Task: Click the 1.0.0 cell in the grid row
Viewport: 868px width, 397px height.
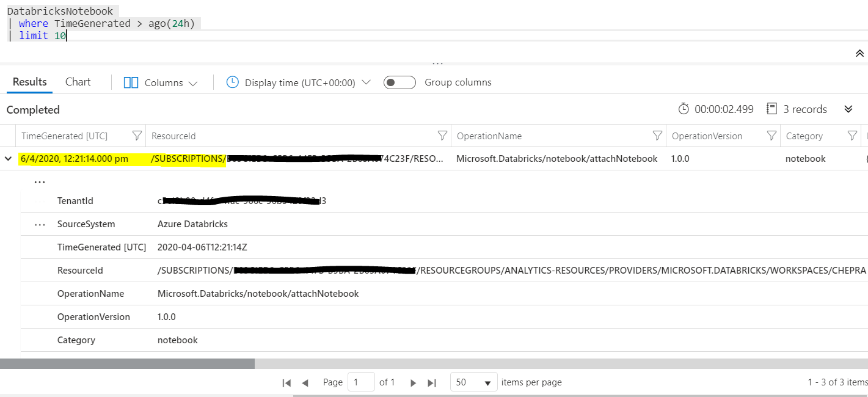Action: click(x=680, y=159)
